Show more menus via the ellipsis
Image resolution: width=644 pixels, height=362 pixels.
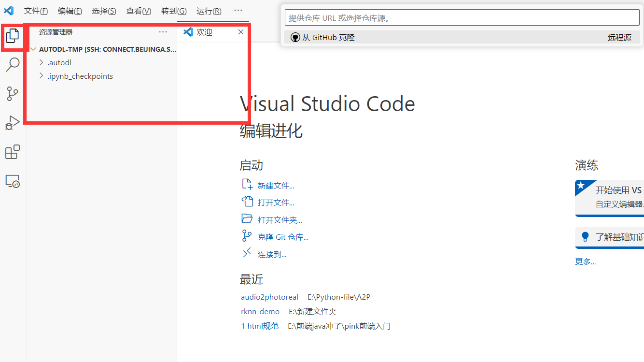[238, 10]
